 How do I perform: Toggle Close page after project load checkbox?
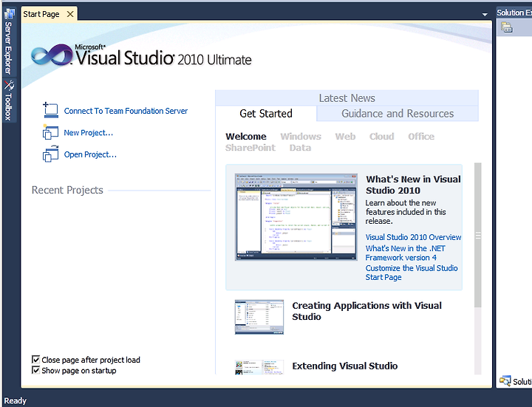coord(35,359)
